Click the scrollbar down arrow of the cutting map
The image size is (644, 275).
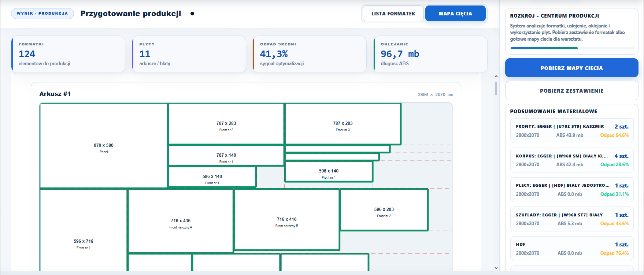tap(496, 268)
